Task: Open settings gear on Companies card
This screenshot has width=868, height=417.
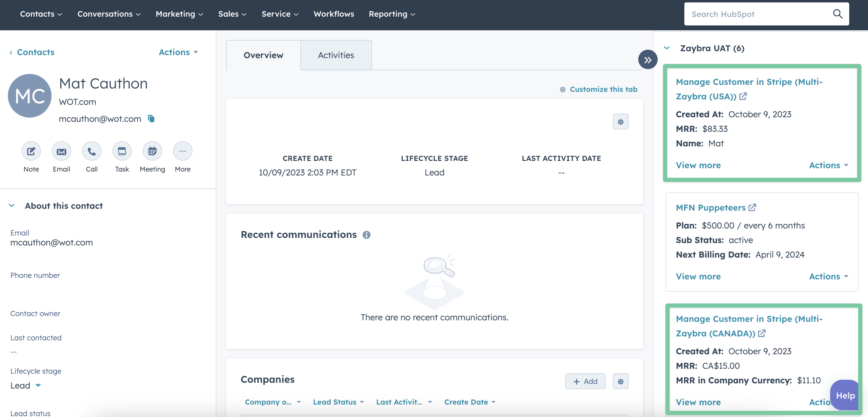Action: point(620,381)
